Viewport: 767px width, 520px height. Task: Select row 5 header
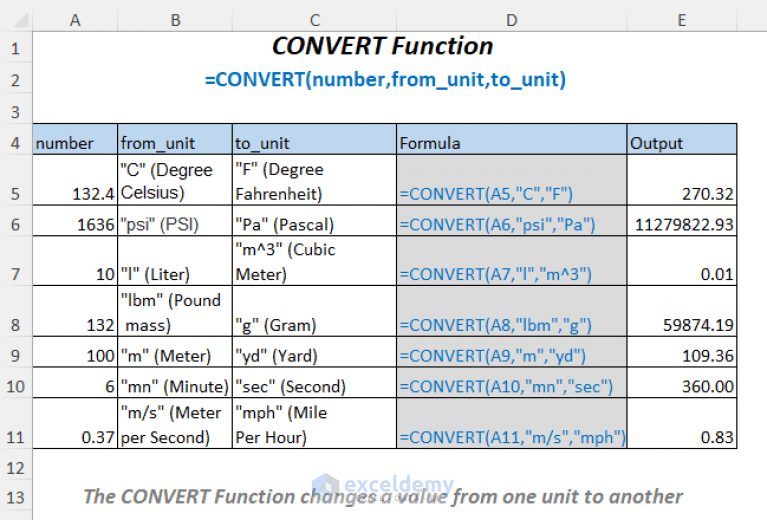click(x=16, y=180)
